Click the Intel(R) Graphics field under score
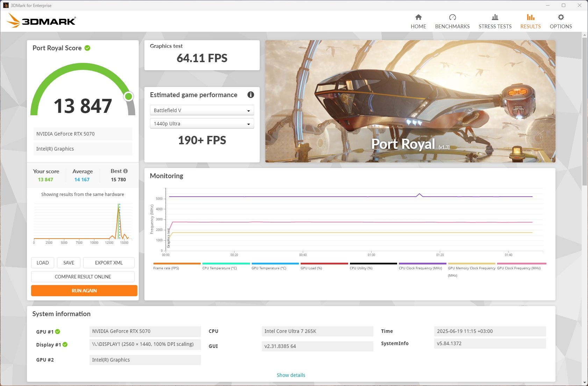This screenshot has height=386, width=588. click(x=83, y=149)
